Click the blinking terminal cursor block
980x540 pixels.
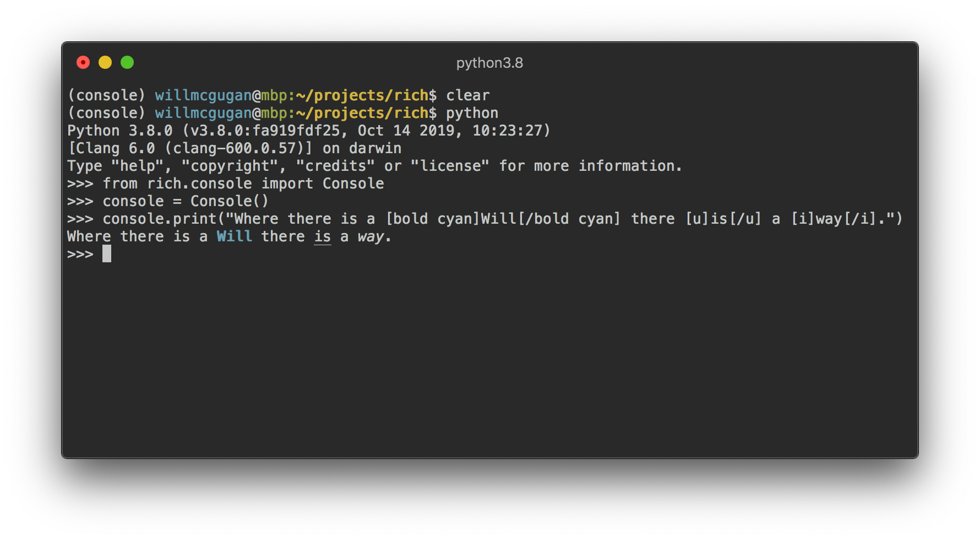[x=106, y=253]
